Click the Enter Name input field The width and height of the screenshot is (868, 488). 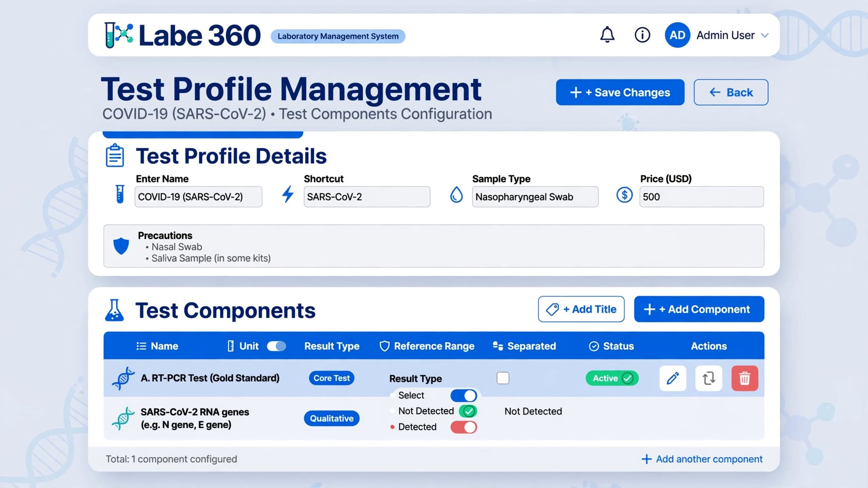[198, 197]
